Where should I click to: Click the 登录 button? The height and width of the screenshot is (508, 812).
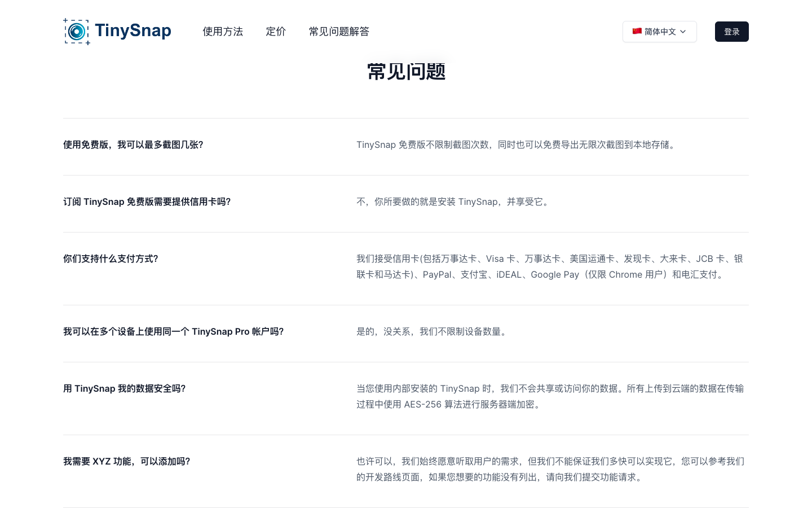click(731, 32)
